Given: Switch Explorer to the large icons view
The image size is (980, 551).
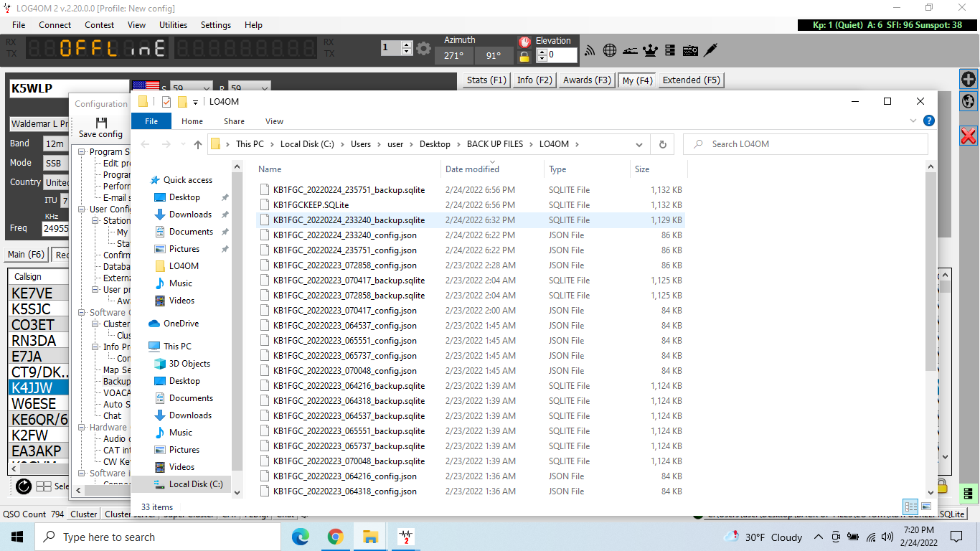Looking at the screenshot, I should click(x=926, y=507).
